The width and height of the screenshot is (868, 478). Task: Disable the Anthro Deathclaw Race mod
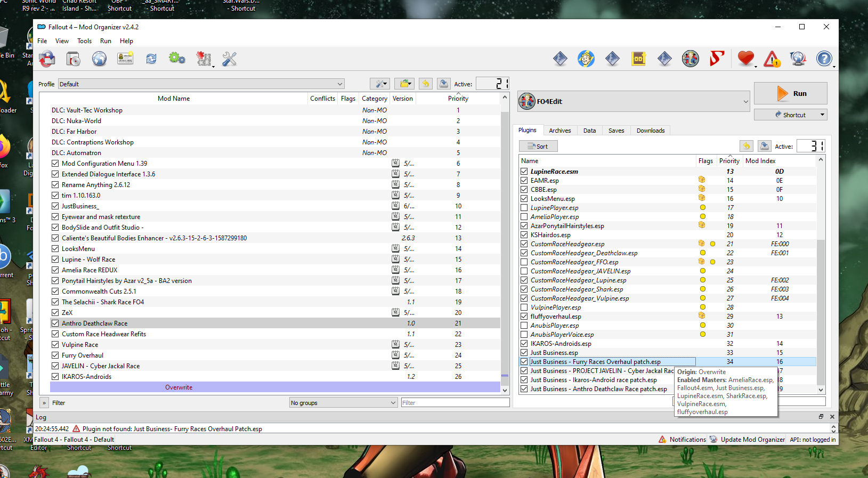[55, 323]
